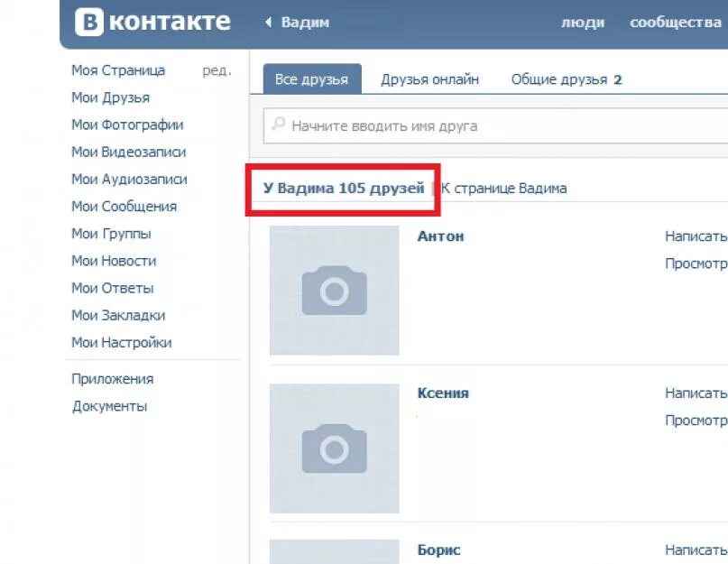728x564 pixels.
Task: Open Мои Видеозаписи in sidebar
Action: coord(129,152)
